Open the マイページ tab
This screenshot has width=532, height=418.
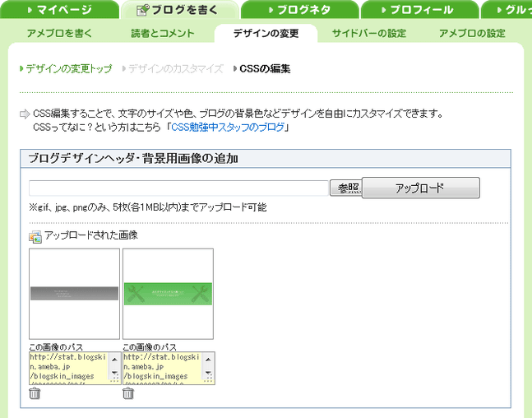tap(58, 10)
